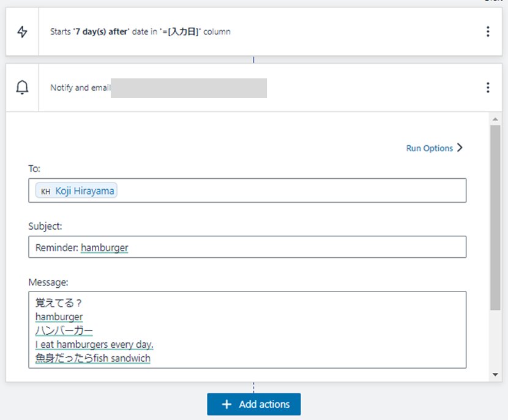Click the 'I eat hamburgers every day.' line
This screenshot has width=508, height=420.
pos(94,344)
